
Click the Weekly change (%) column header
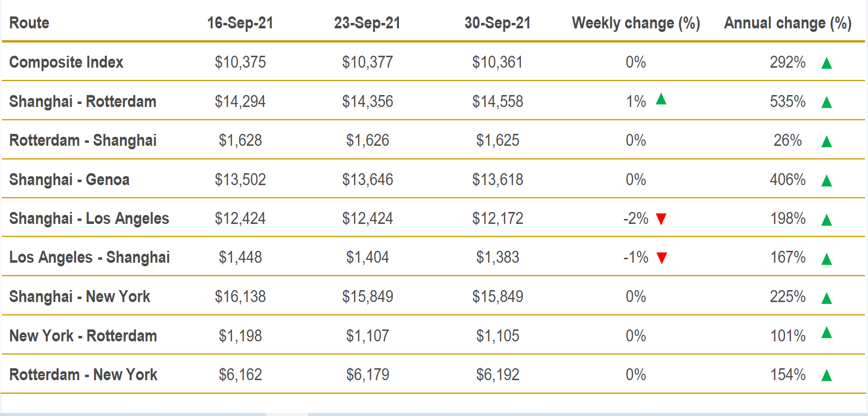tap(636, 23)
